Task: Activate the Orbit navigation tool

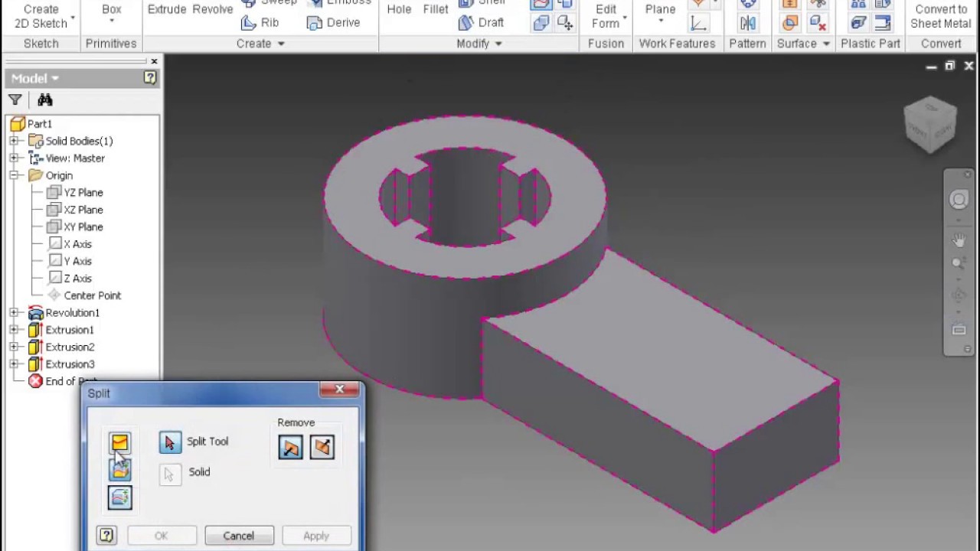Action: (959, 295)
